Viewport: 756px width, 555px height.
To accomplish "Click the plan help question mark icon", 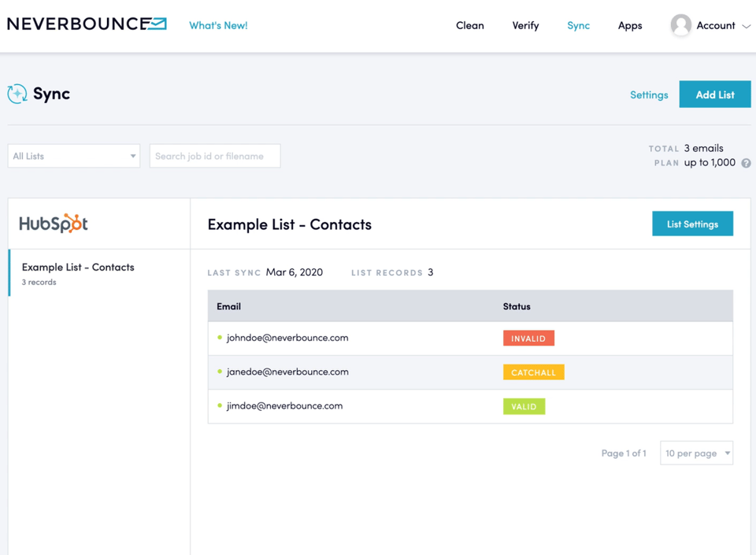I will click(746, 163).
